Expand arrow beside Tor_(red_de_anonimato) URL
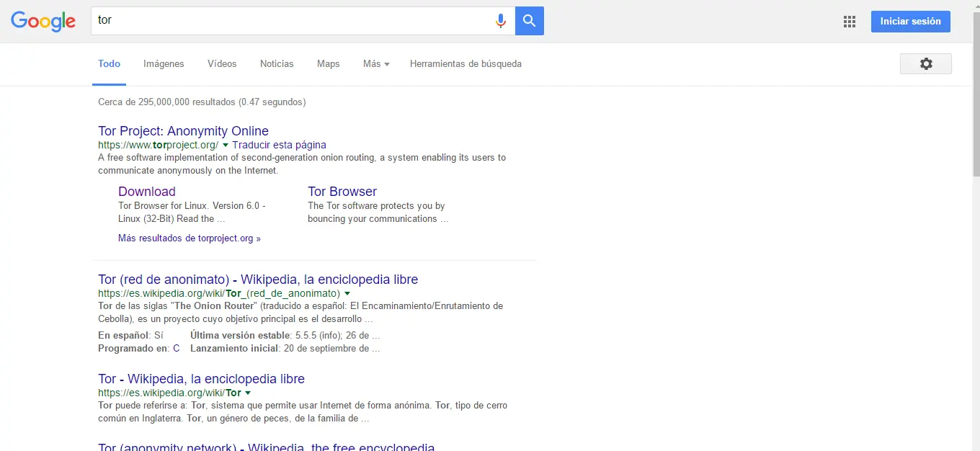The image size is (980, 451). (347, 294)
